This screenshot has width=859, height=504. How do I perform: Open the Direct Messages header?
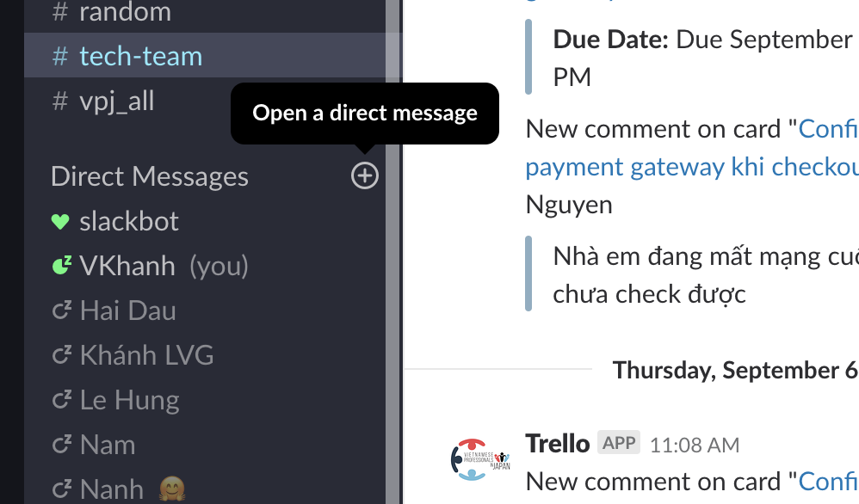pos(150,177)
